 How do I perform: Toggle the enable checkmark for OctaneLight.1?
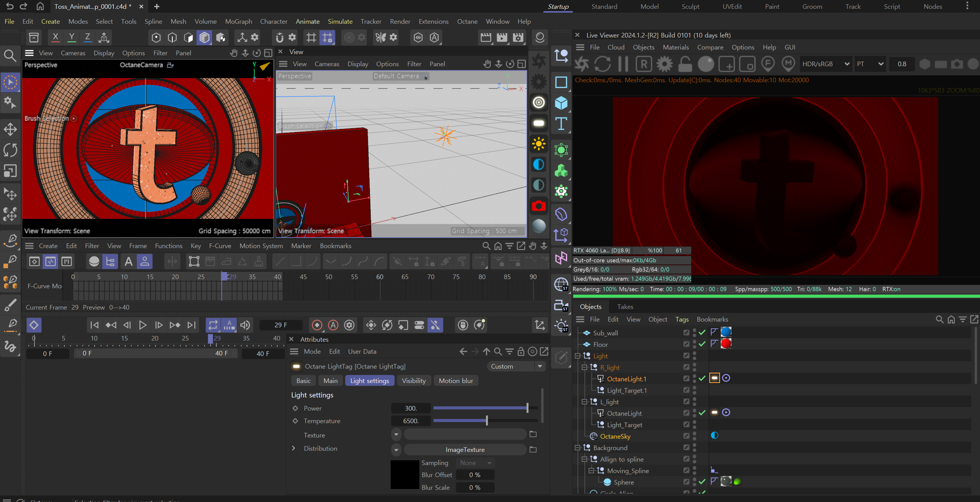(702, 378)
